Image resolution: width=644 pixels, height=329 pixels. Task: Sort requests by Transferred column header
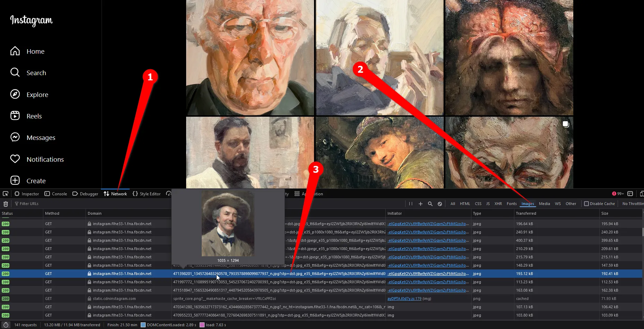point(526,213)
